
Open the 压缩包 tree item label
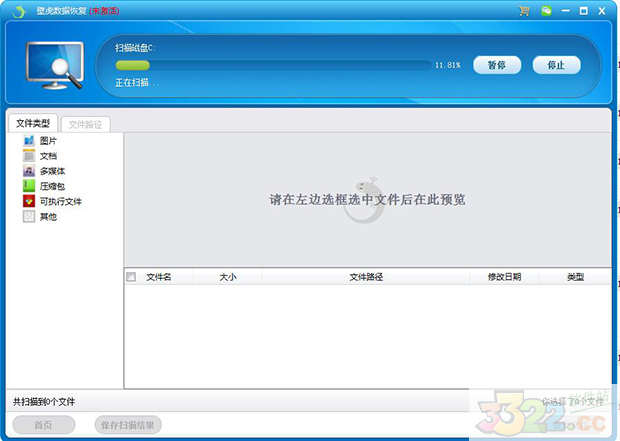click(x=52, y=186)
